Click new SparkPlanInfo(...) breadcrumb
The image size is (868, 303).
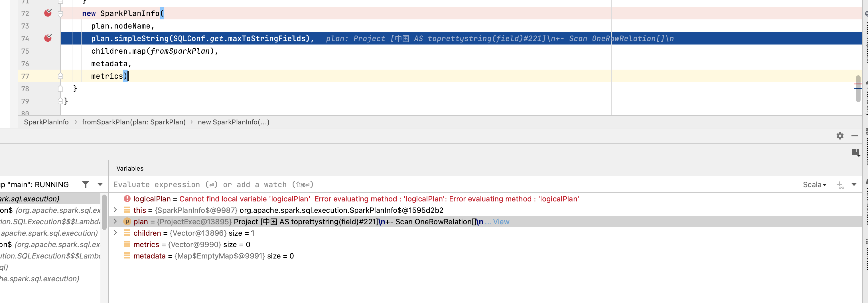point(234,122)
